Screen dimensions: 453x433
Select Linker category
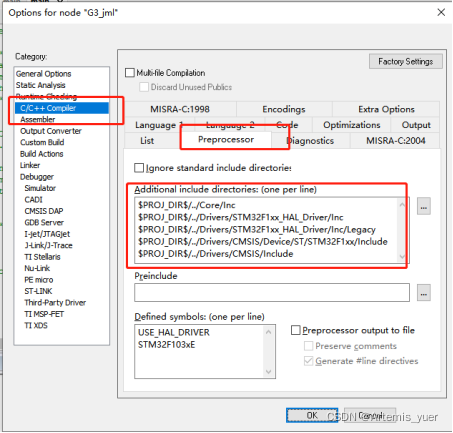30,165
